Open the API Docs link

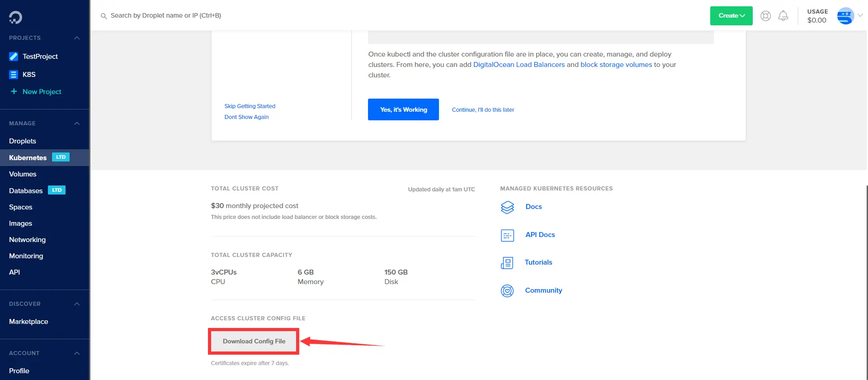pyautogui.click(x=540, y=235)
